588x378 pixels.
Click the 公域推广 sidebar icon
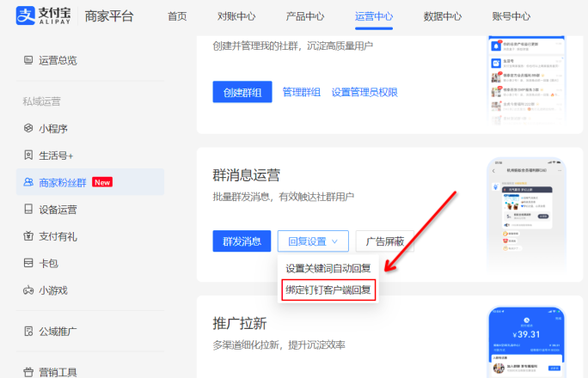point(28,331)
